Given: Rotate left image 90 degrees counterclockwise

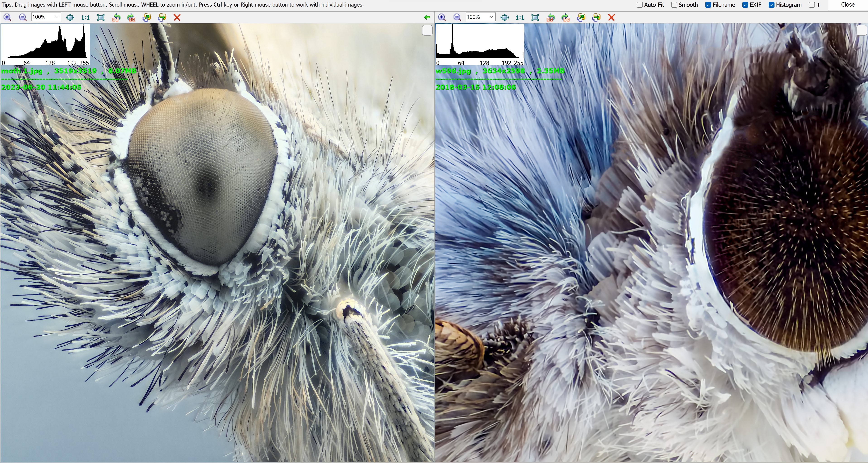Looking at the screenshot, I should click(x=116, y=17).
